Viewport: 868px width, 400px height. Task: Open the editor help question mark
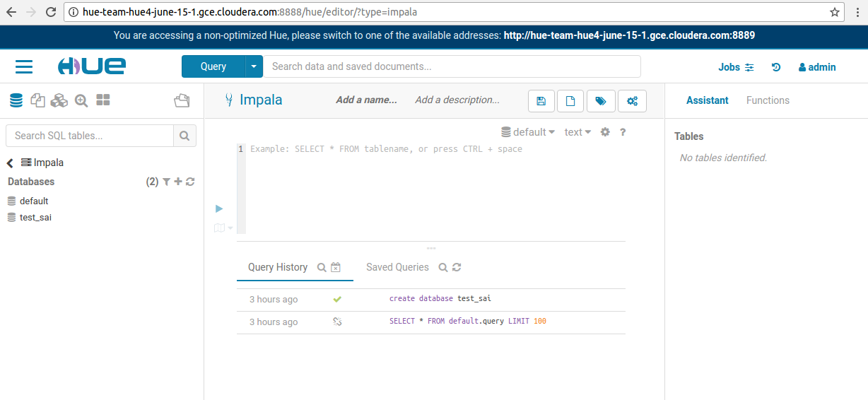(623, 132)
